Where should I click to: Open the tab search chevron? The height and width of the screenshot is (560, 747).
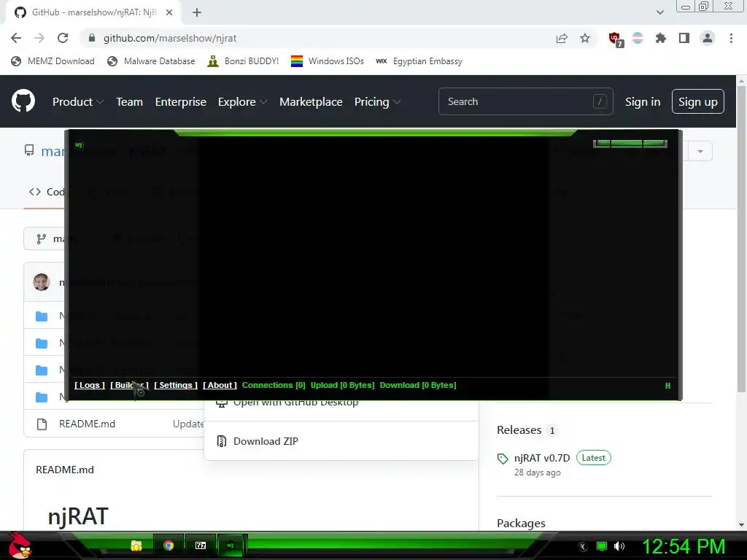[659, 12]
